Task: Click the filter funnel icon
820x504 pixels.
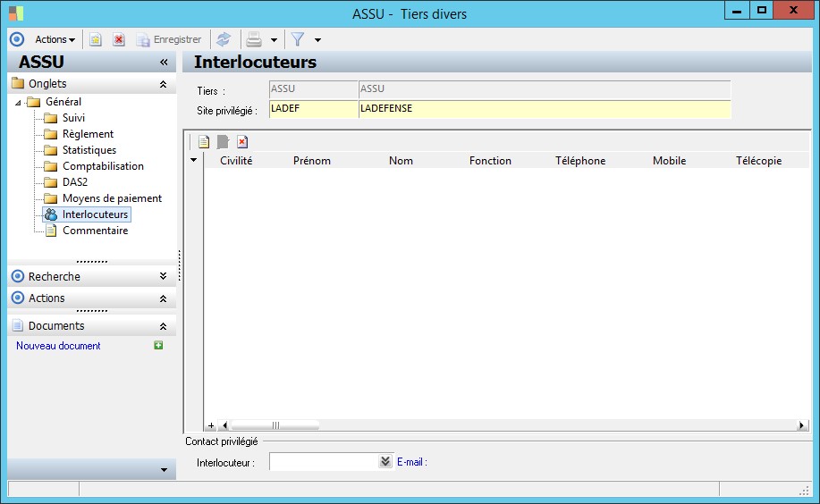Action: (298, 39)
